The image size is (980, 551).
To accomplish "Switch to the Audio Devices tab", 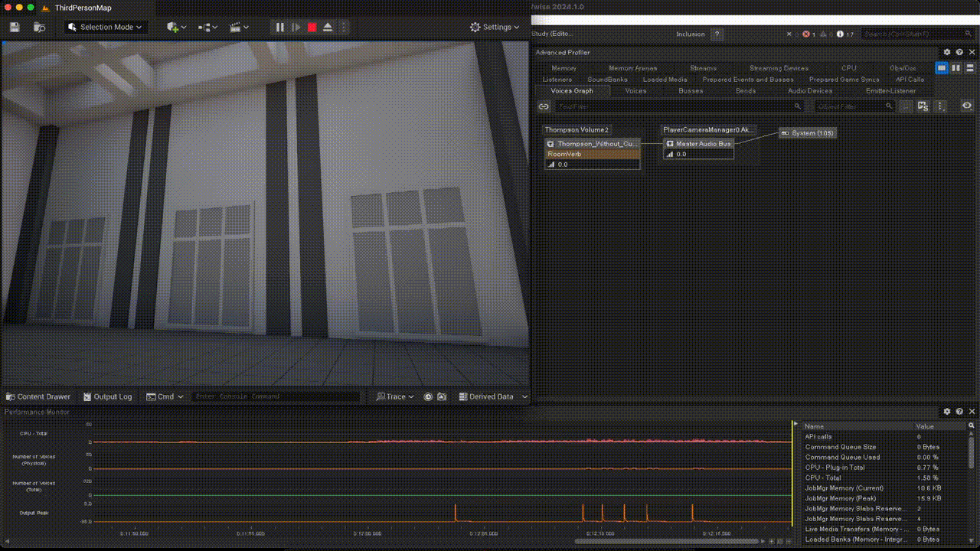I will pyautogui.click(x=810, y=91).
